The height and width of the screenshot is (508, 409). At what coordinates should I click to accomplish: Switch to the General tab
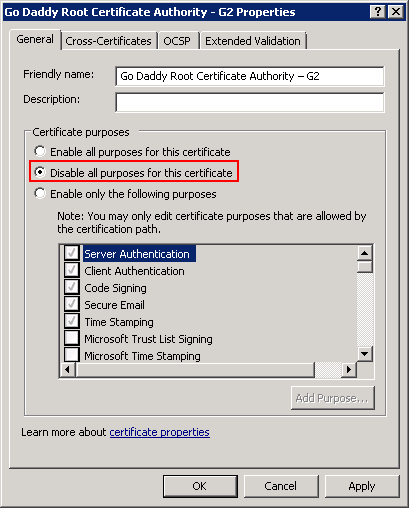click(x=35, y=40)
